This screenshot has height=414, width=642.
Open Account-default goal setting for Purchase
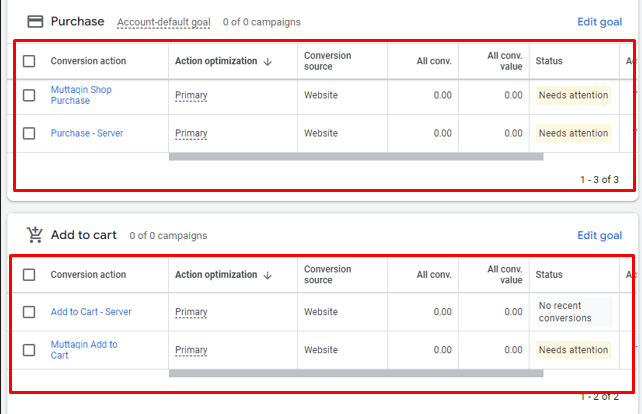(164, 22)
